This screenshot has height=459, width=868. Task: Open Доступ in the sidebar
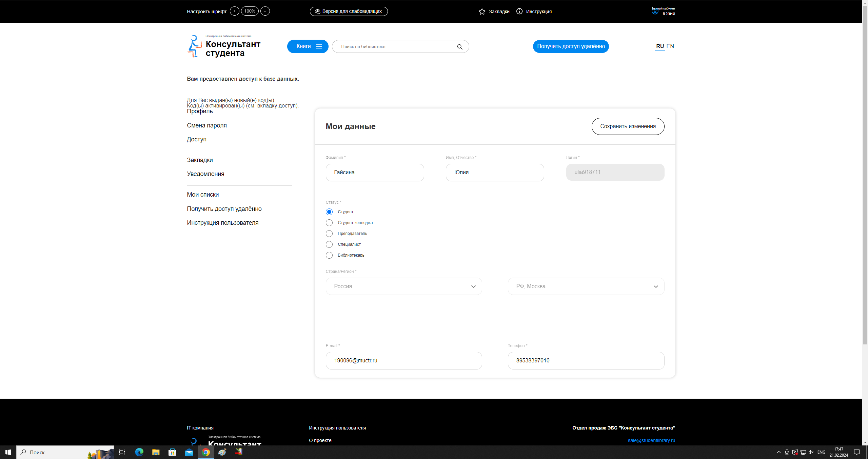click(197, 139)
